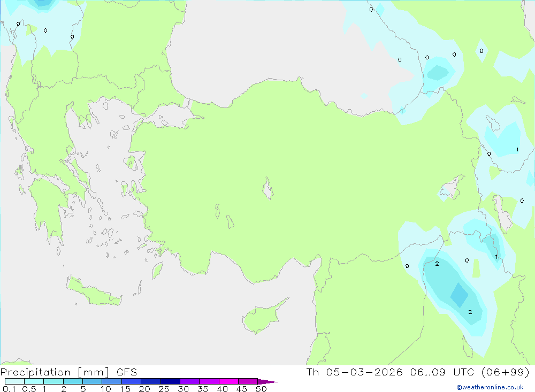Click the "Precipitation" title text

coord(35,372)
